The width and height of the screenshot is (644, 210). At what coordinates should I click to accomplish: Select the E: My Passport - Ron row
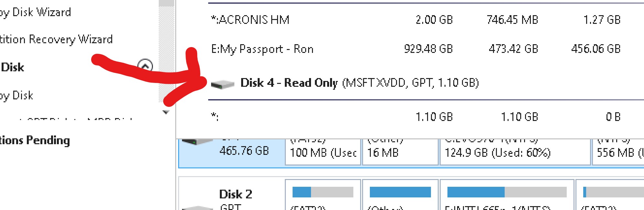(262, 49)
